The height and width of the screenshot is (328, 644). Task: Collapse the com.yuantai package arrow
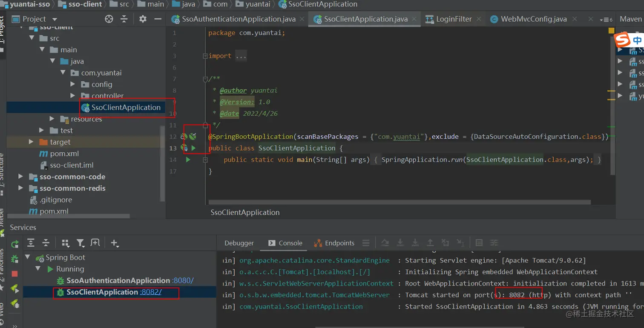tap(63, 73)
